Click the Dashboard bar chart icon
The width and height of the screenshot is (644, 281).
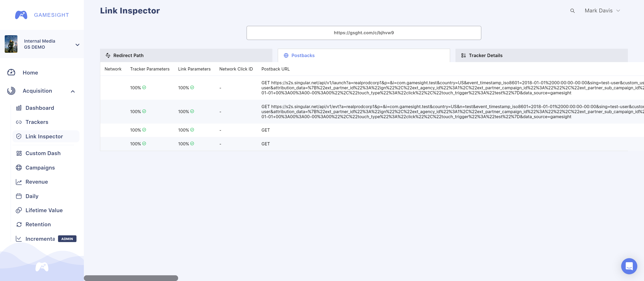click(19, 108)
